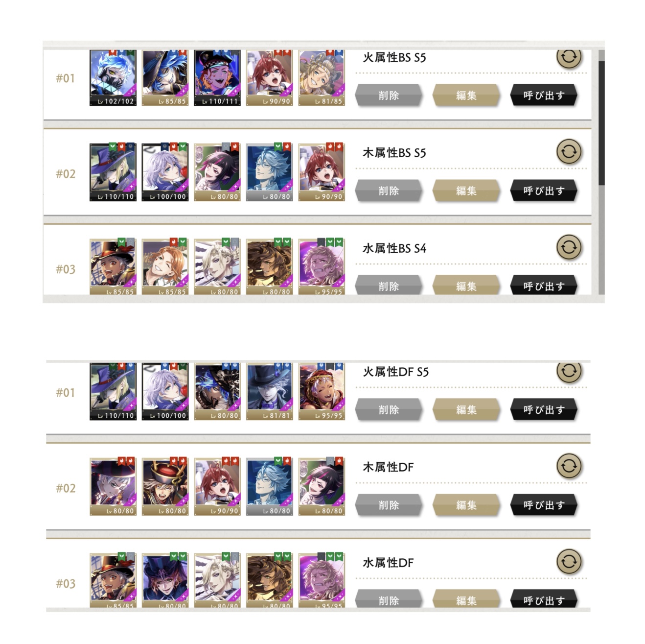Select Lv 90/90 red-haired card in 木属性DF
645x644 pixels.
coord(217,486)
